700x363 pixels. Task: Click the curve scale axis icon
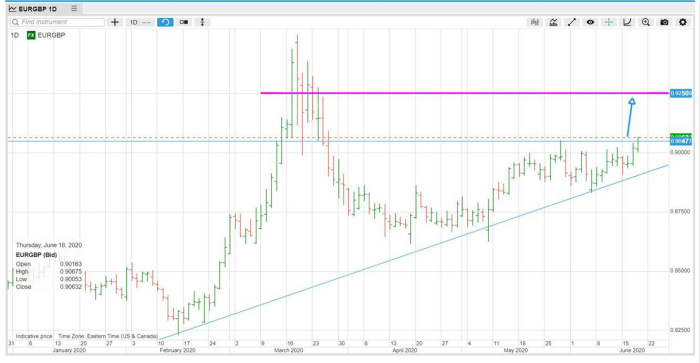(627, 22)
